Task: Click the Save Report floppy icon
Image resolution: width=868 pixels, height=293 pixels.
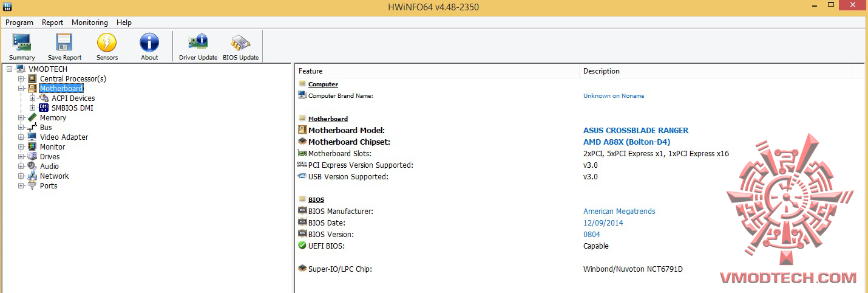Action: (64, 42)
